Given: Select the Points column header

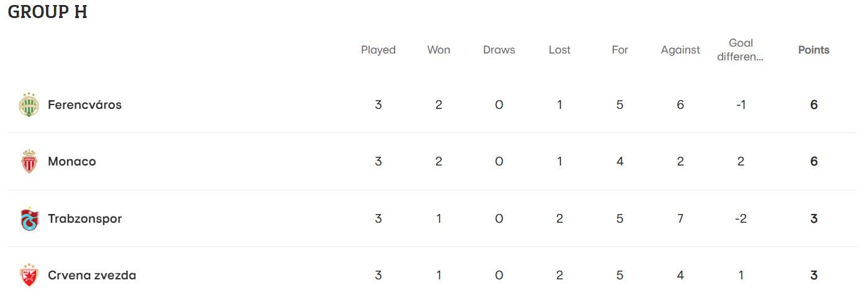Looking at the screenshot, I should [814, 50].
